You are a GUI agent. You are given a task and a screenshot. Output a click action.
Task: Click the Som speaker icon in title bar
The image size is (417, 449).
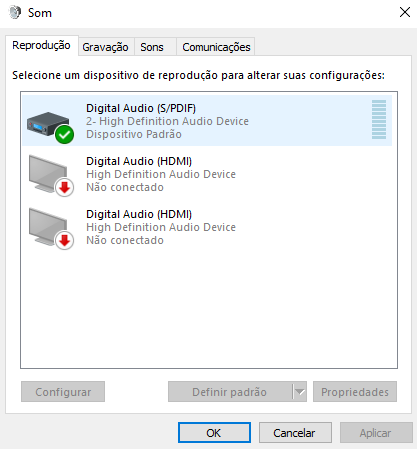pos(15,13)
